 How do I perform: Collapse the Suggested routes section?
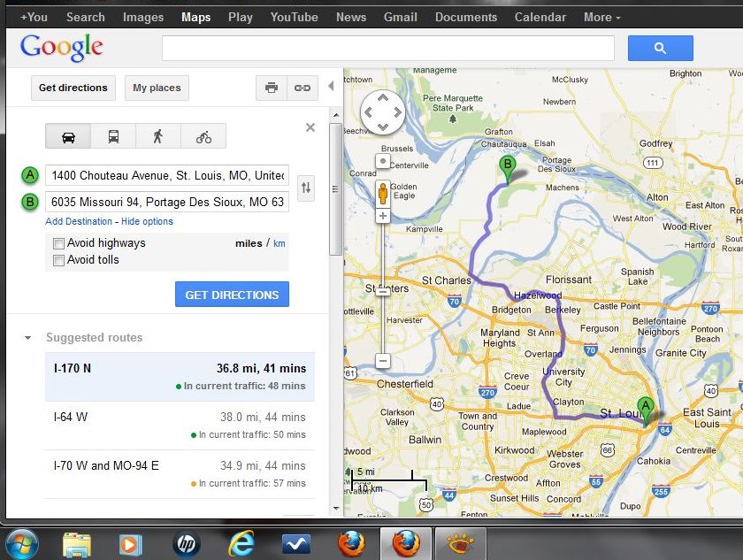(x=28, y=338)
